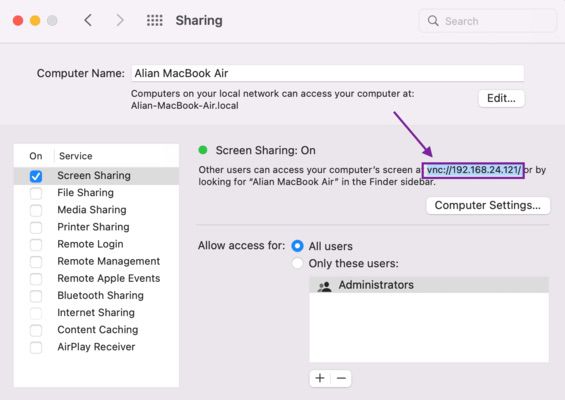Focus the Search field
The width and height of the screenshot is (565, 400).
click(x=488, y=21)
